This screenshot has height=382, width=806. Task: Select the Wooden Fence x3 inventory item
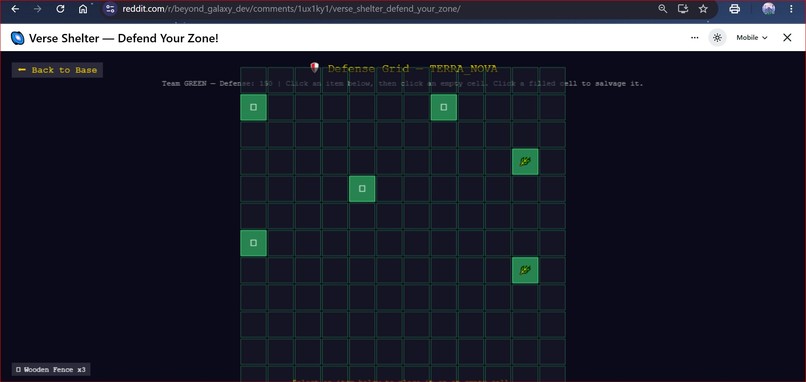(x=51, y=369)
